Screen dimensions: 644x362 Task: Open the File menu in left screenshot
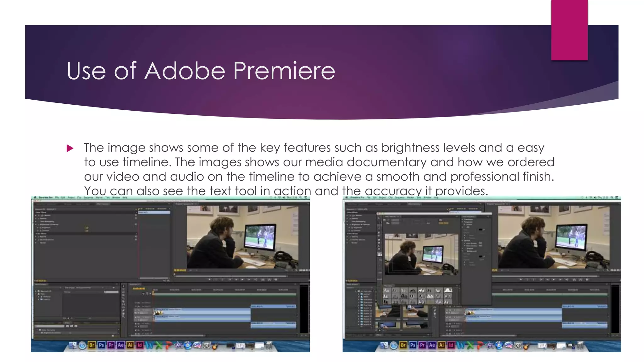pyautogui.click(x=57, y=197)
